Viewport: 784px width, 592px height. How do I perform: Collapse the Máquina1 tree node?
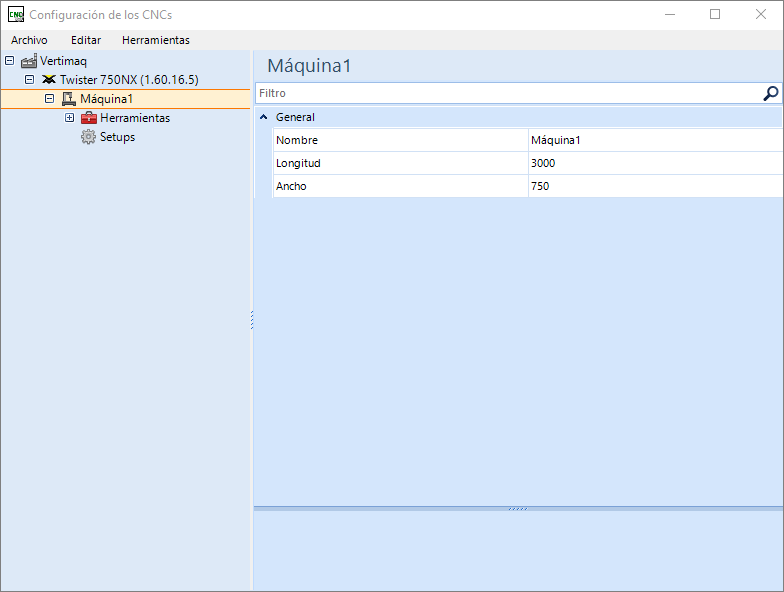(50, 98)
